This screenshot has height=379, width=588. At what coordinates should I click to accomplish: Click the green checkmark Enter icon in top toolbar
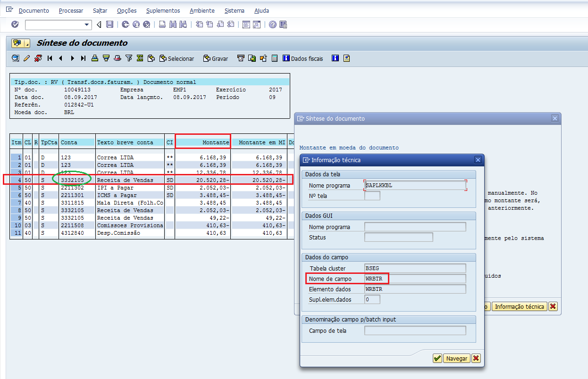(15, 25)
